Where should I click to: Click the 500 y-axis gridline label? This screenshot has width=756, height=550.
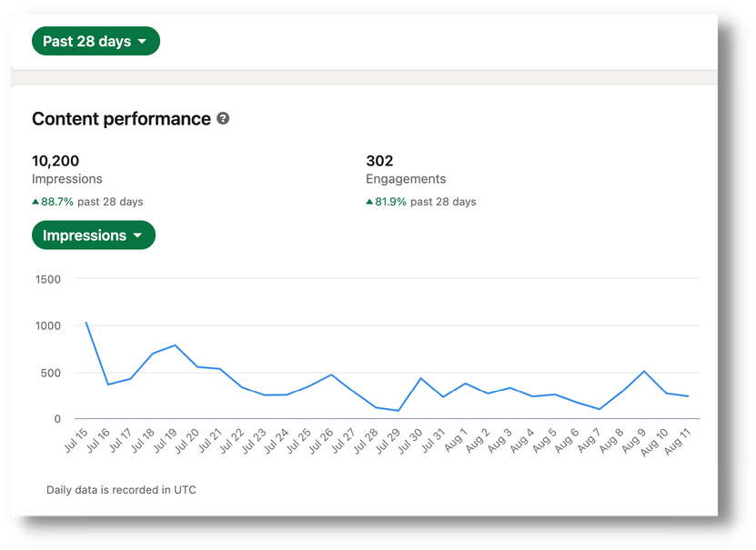(49, 373)
